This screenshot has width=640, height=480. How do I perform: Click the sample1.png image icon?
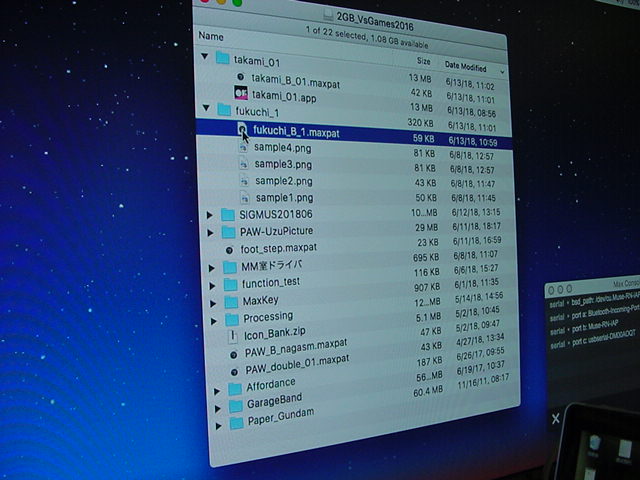pyautogui.click(x=245, y=198)
